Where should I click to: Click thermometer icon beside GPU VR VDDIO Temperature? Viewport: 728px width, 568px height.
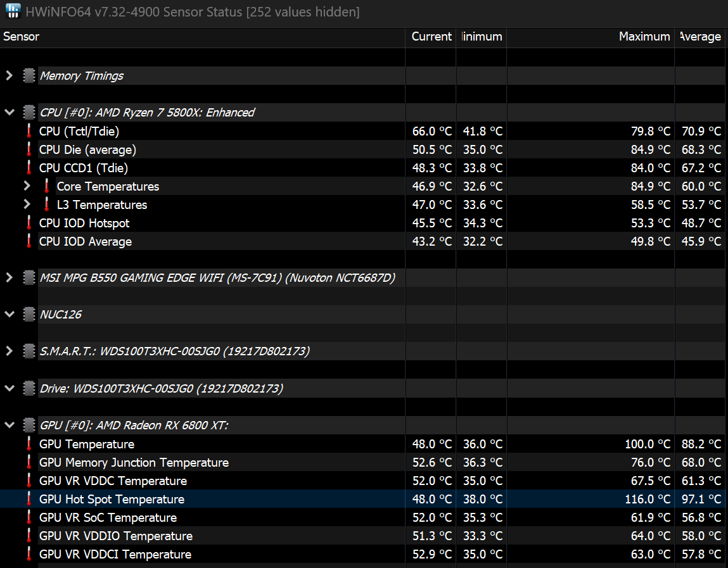pyautogui.click(x=29, y=536)
